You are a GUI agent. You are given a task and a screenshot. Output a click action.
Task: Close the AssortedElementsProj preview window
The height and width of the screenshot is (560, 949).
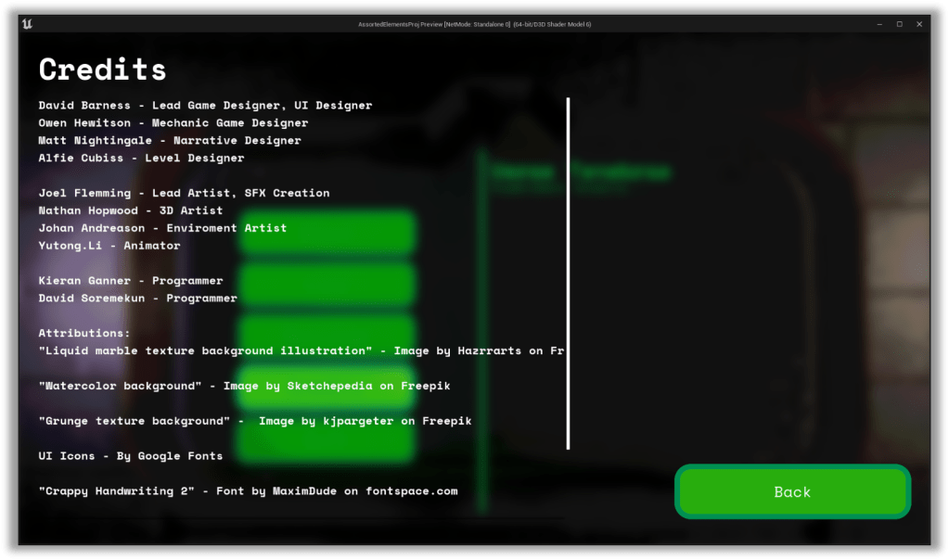919,23
